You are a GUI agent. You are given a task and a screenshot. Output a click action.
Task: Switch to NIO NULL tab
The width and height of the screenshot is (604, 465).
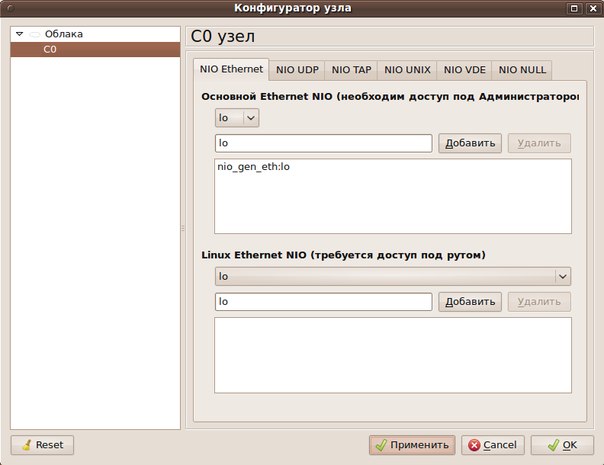pos(522,70)
